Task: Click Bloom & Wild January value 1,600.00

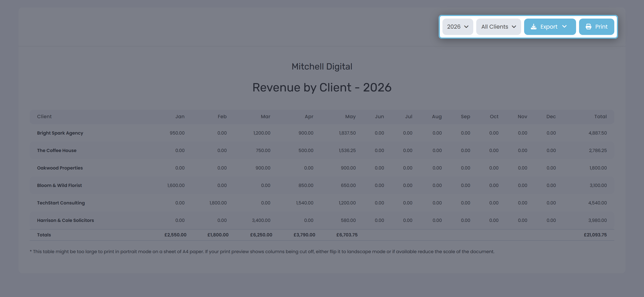Action: pyautogui.click(x=176, y=185)
